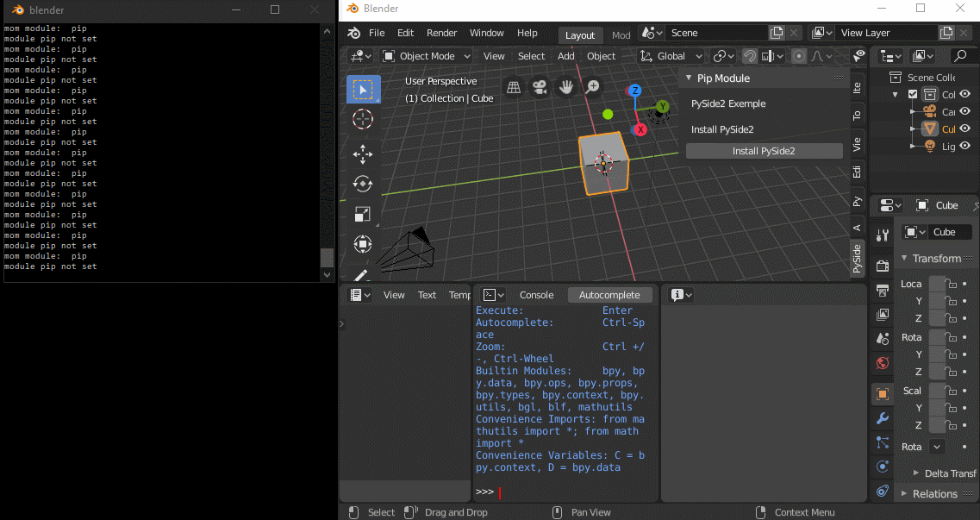980x520 pixels.
Task: Choose the Move tool
Action: (363, 153)
